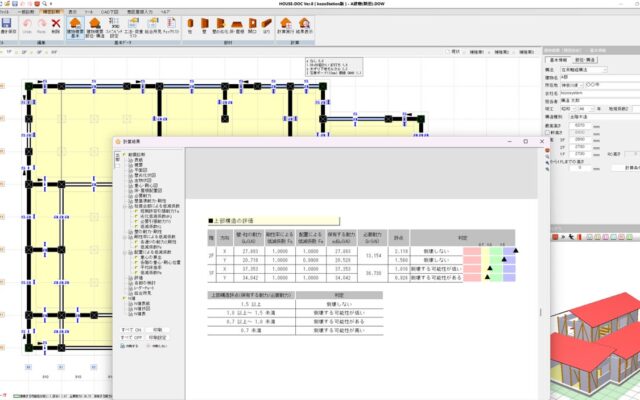Click the Undo arrow in the ribbon
The image size is (640, 400).
tap(27, 24)
